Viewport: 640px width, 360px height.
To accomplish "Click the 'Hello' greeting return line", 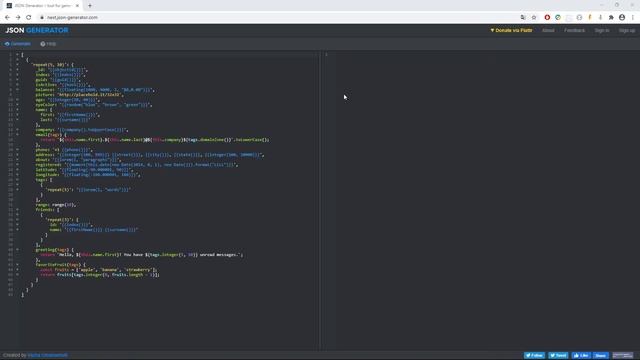I will click(142, 254).
